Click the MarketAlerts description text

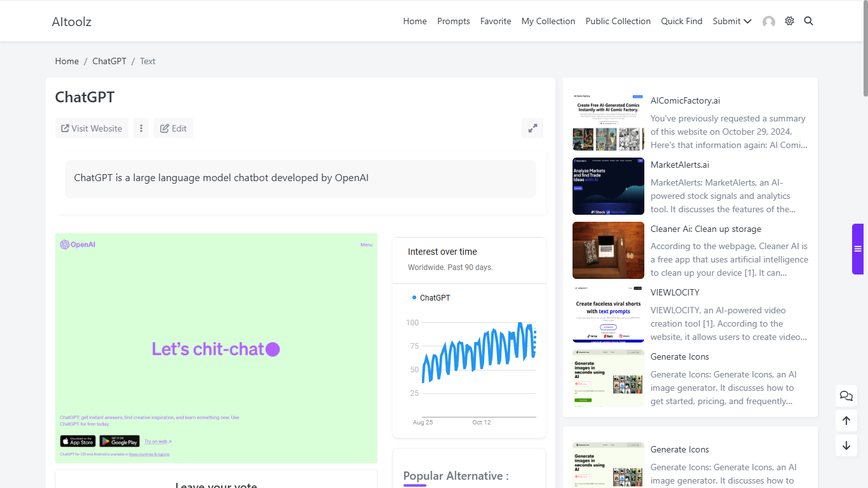point(724,196)
